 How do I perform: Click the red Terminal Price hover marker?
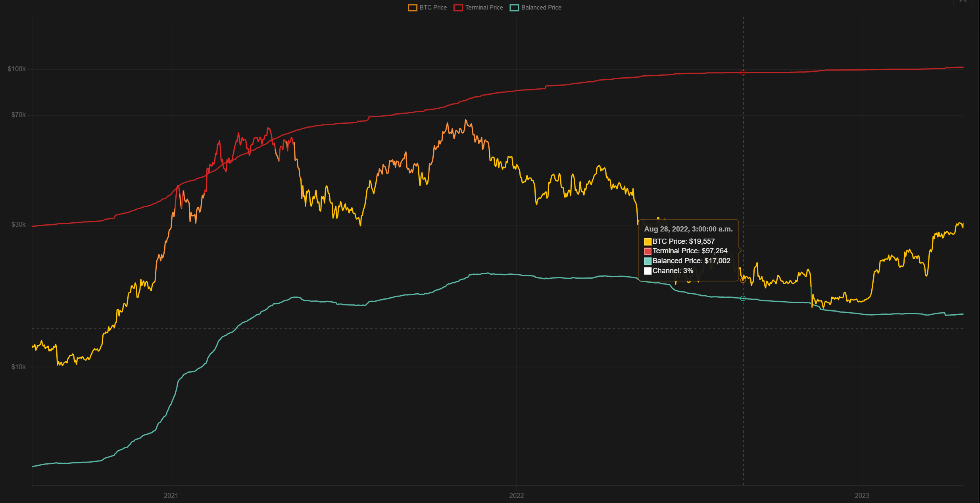[x=743, y=73]
